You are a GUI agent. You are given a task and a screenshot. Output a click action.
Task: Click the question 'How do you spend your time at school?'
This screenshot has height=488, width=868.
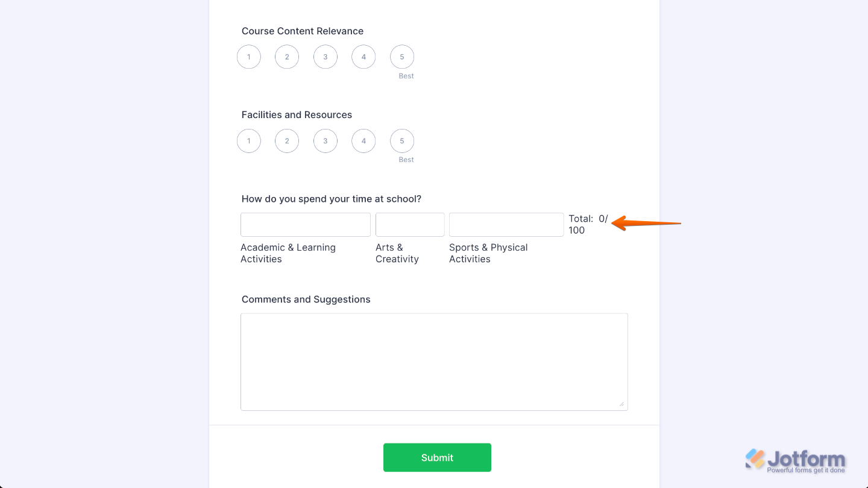(x=332, y=199)
